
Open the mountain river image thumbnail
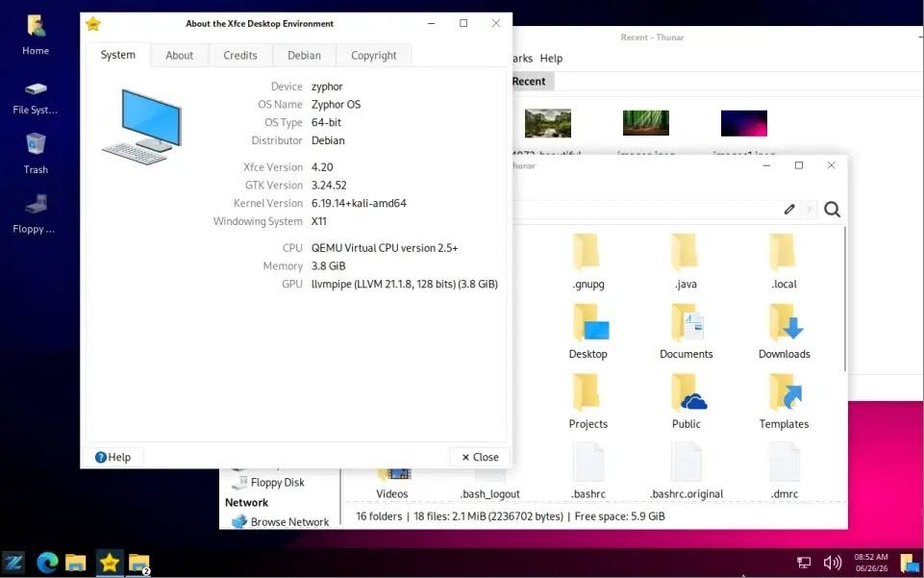tap(547, 123)
